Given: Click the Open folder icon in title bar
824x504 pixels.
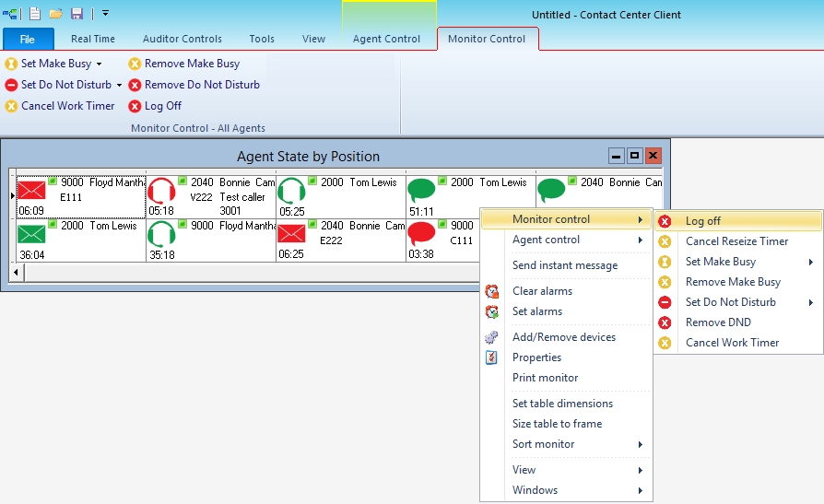Looking at the screenshot, I should click(x=55, y=13).
